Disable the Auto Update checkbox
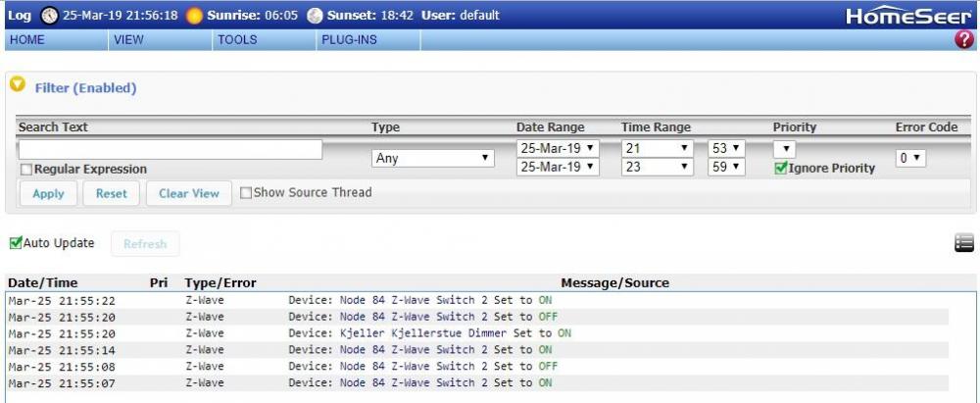The height and width of the screenshot is (403, 980). tap(16, 243)
